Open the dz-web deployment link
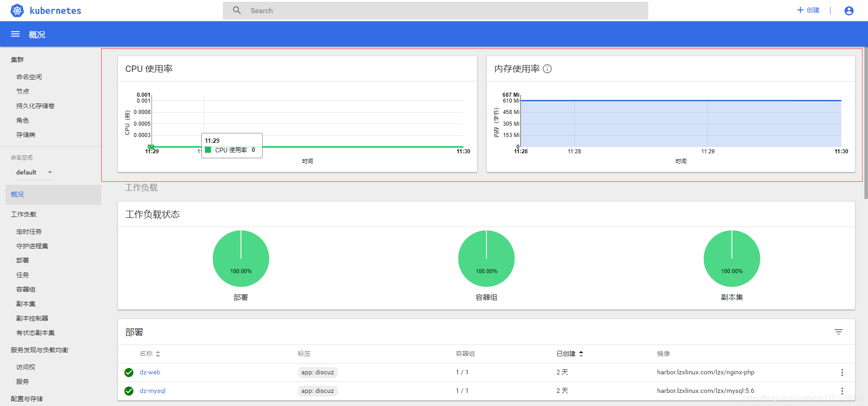 click(x=150, y=372)
